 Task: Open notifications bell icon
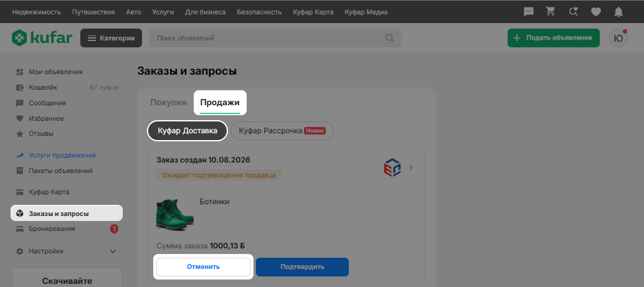[618, 12]
